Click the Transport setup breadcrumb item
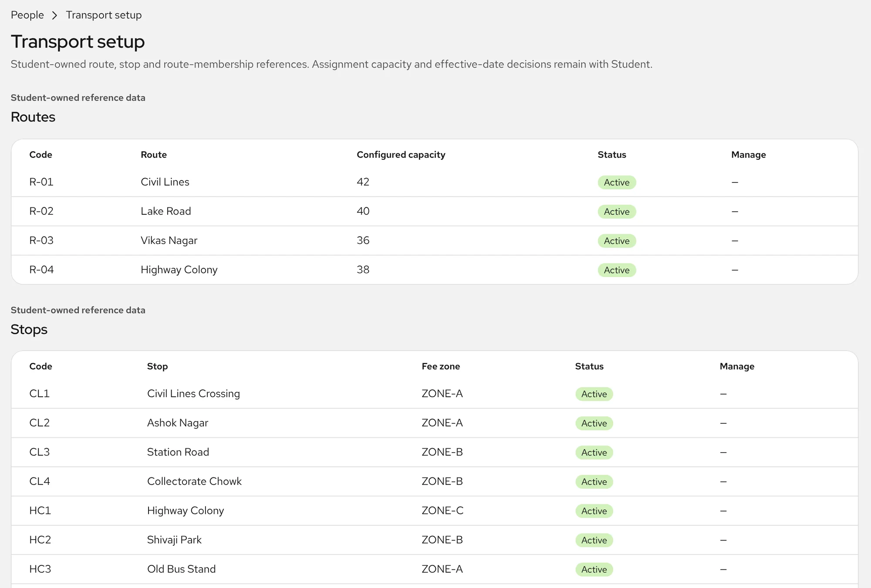Image resolution: width=871 pixels, height=588 pixels. pos(104,15)
